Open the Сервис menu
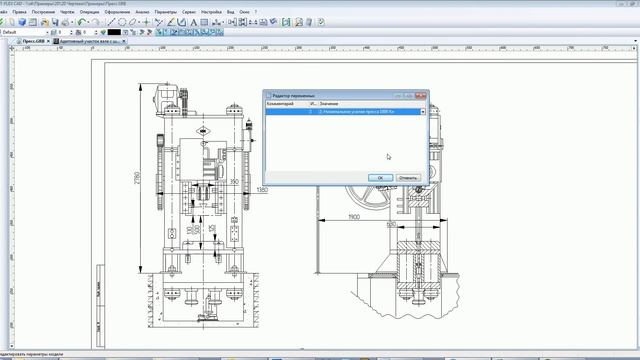 (189, 12)
